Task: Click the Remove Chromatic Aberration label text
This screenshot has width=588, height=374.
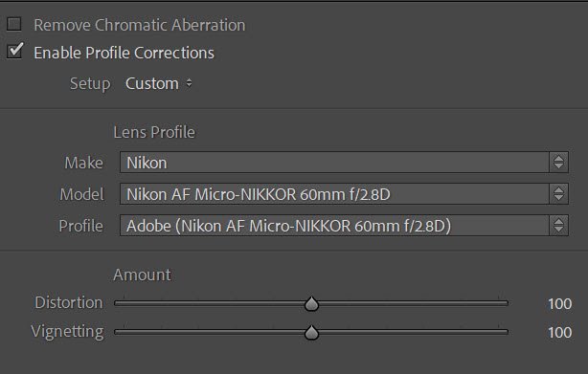Action: [x=140, y=25]
